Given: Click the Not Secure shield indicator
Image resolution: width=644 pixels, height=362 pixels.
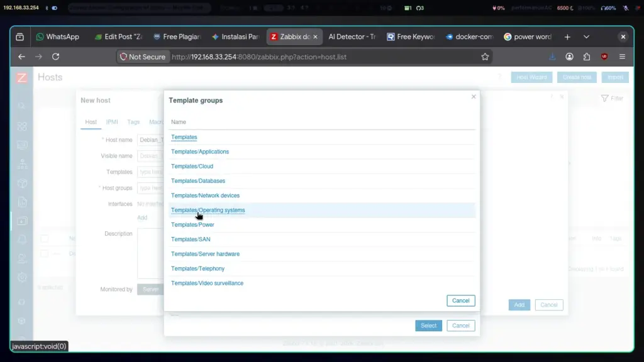Looking at the screenshot, I should (x=143, y=57).
